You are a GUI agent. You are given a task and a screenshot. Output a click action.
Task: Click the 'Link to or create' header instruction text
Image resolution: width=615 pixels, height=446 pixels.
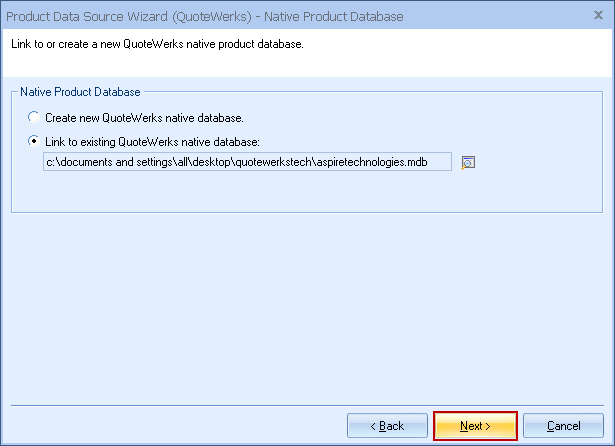[157, 46]
